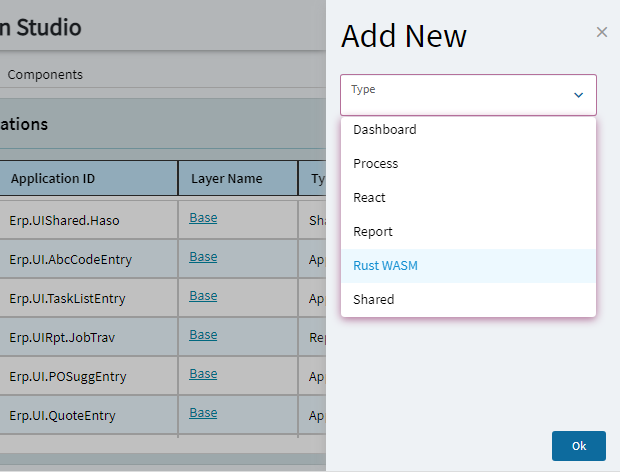This screenshot has width=620, height=472.
Task: Select Report type option
Action: point(373,232)
